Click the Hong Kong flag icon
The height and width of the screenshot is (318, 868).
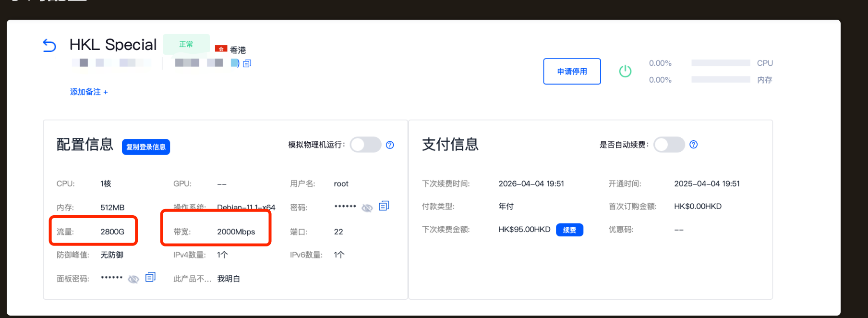point(221,49)
